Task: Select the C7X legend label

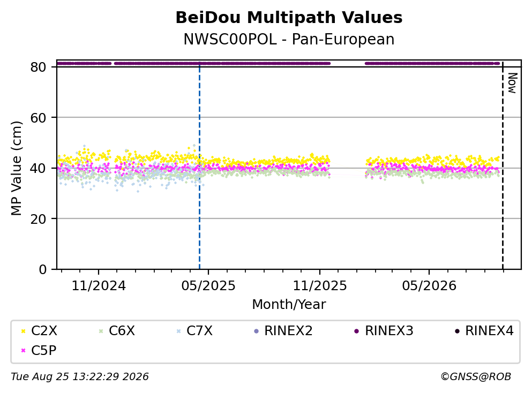Action: [x=199, y=331]
